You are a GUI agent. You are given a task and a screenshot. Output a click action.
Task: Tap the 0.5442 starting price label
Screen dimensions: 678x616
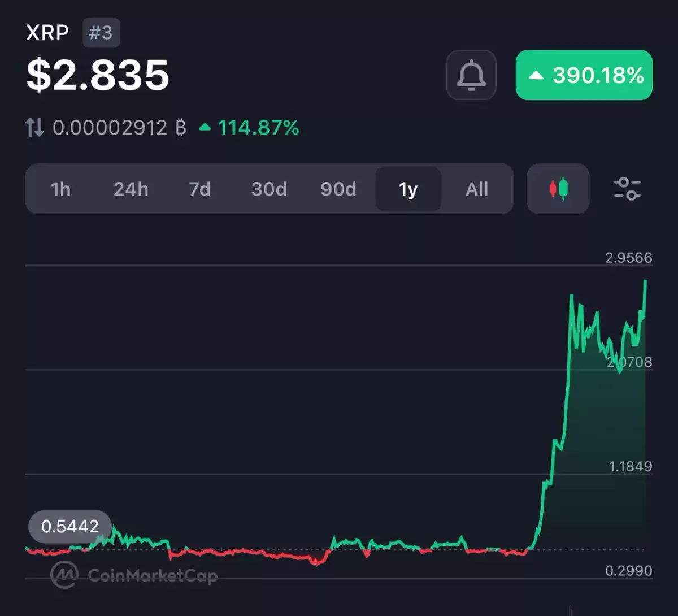pyautogui.click(x=70, y=526)
